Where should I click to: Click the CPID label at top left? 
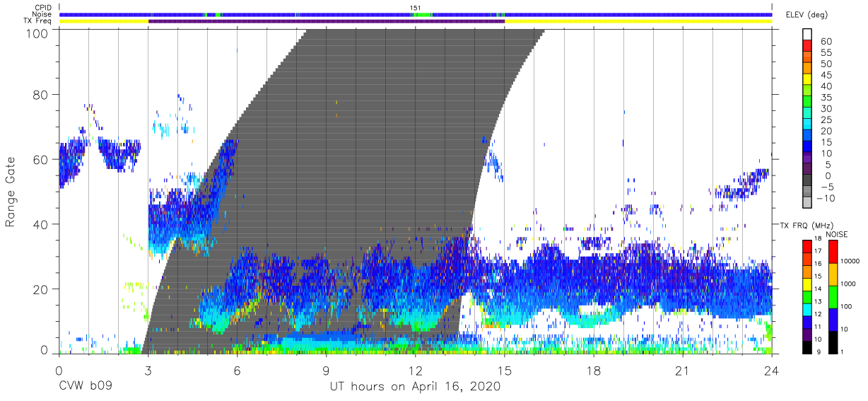point(42,8)
